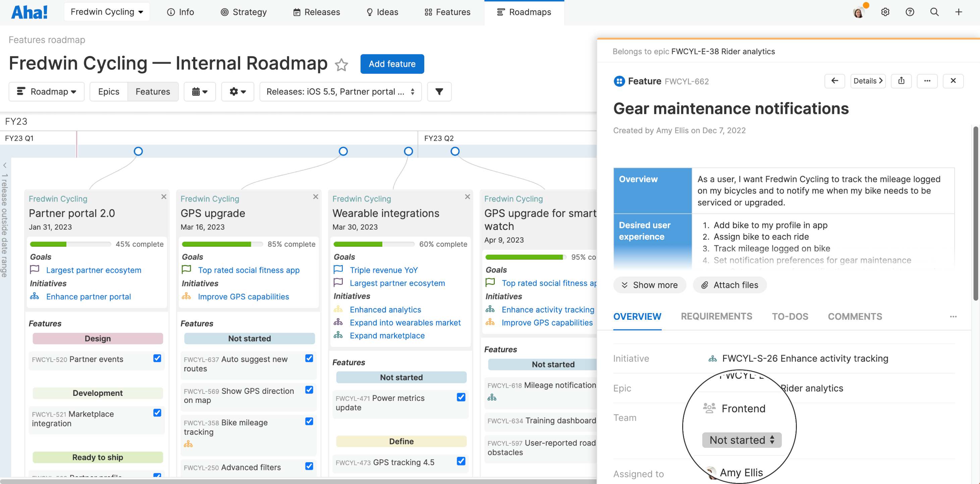The image size is (980, 484).
Task: Open the Ideas section from the top navigation
Action: 382,12
